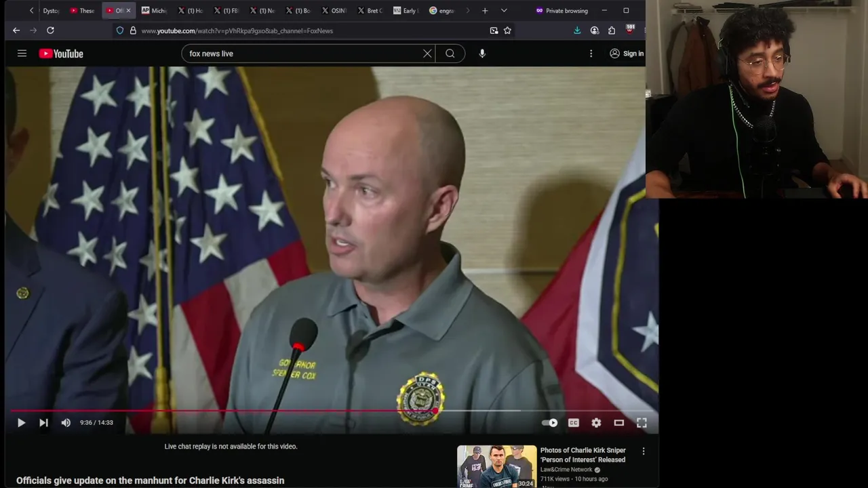
Task: Switch to the 'engra' Google tab
Action: [442, 11]
